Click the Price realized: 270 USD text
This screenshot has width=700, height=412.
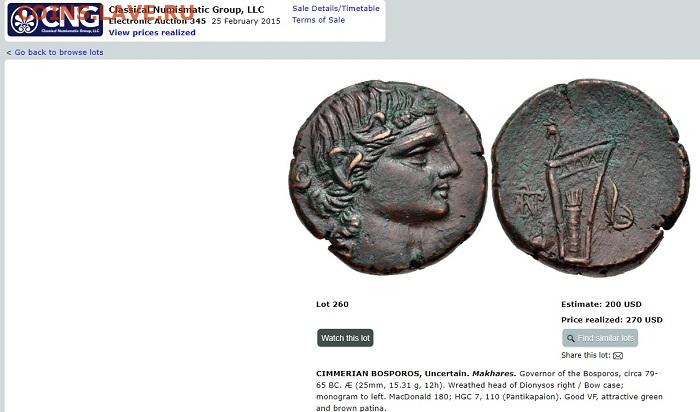(612, 320)
